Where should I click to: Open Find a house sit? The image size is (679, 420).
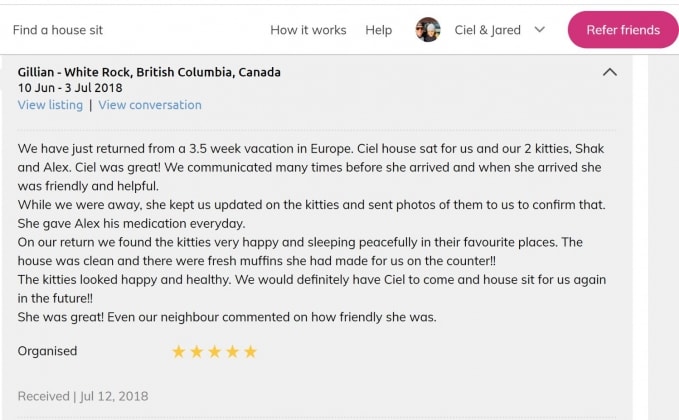coord(58,30)
